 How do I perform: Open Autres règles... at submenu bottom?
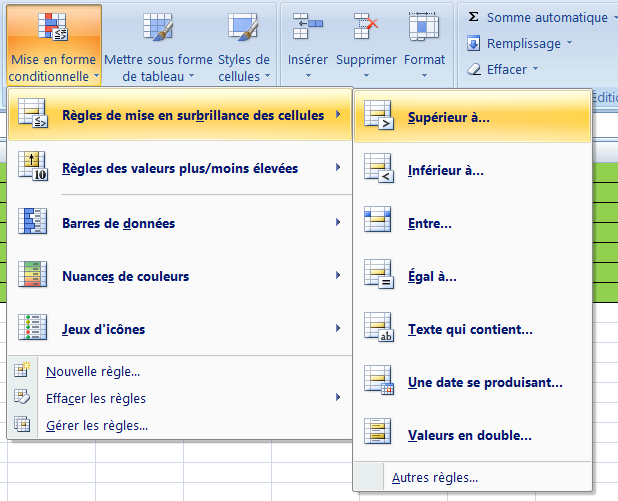(x=473, y=477)
